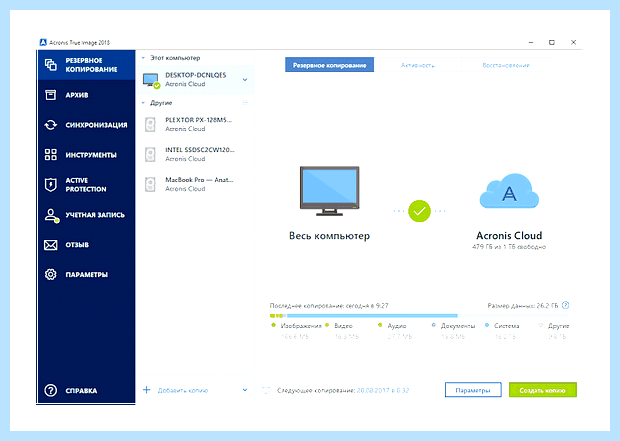Select the Архив menu label
Image resolution: width=620 pixels, height=441 pixels.
click(x=77, y=95)
